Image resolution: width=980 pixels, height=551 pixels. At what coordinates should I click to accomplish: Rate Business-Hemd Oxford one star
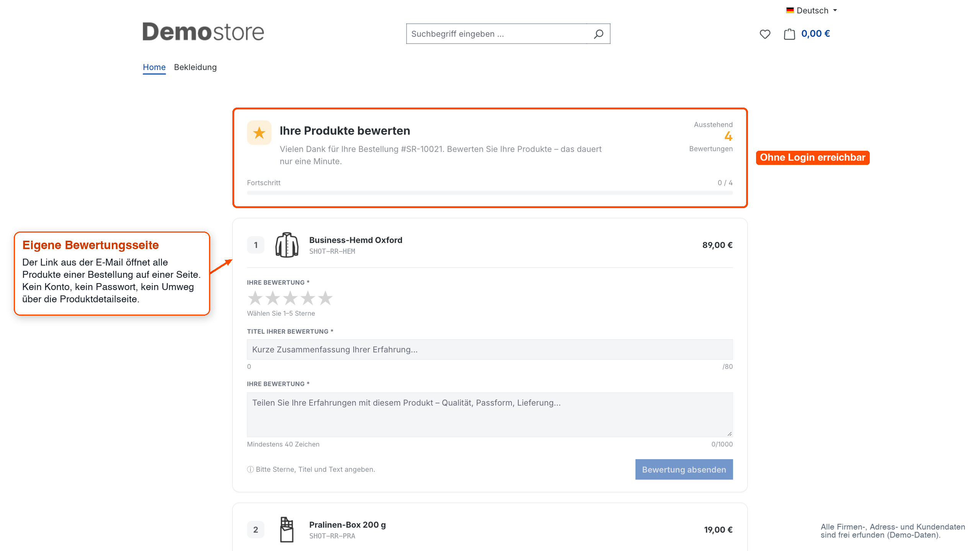255,298
